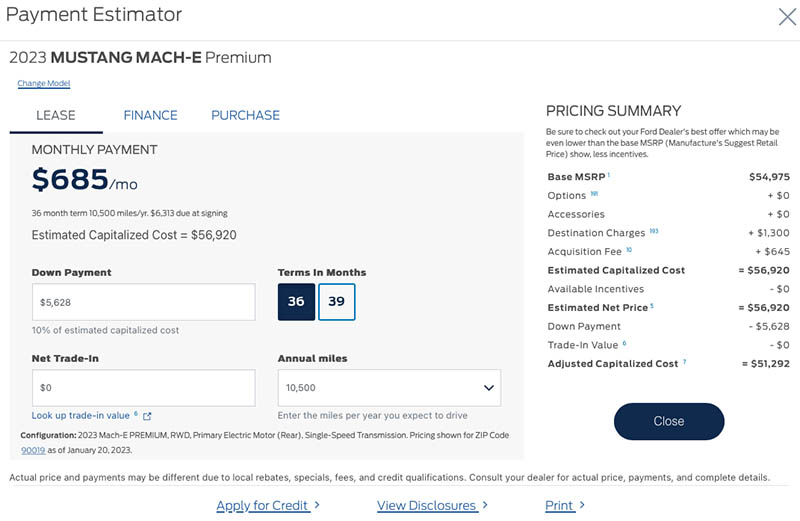This screenshot has width=800, height=521.
Task: Click the arrow next to Apply for Credit
Action: (x=317, y=505)
